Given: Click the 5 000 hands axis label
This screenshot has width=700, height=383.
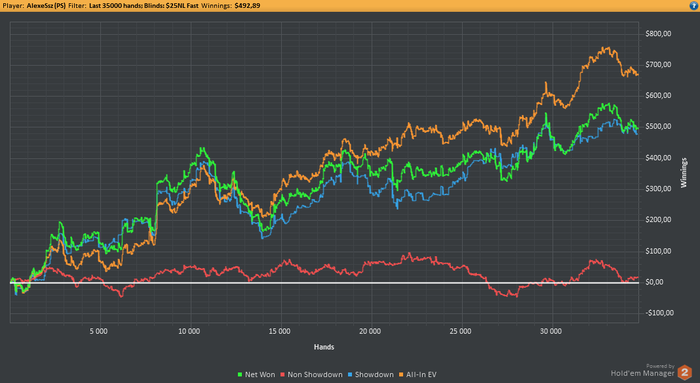Looking at the screenshot, I should 99,331.
